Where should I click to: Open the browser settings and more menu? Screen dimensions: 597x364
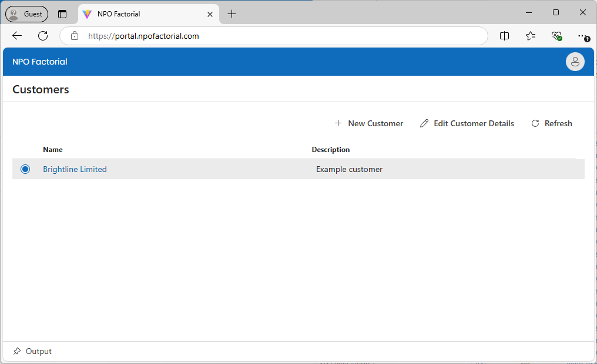point(582,36)
